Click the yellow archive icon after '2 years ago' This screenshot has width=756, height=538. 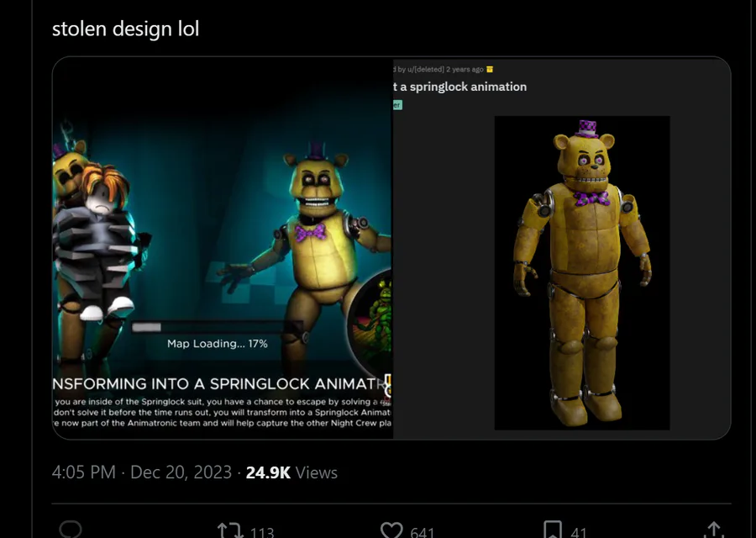490,70
